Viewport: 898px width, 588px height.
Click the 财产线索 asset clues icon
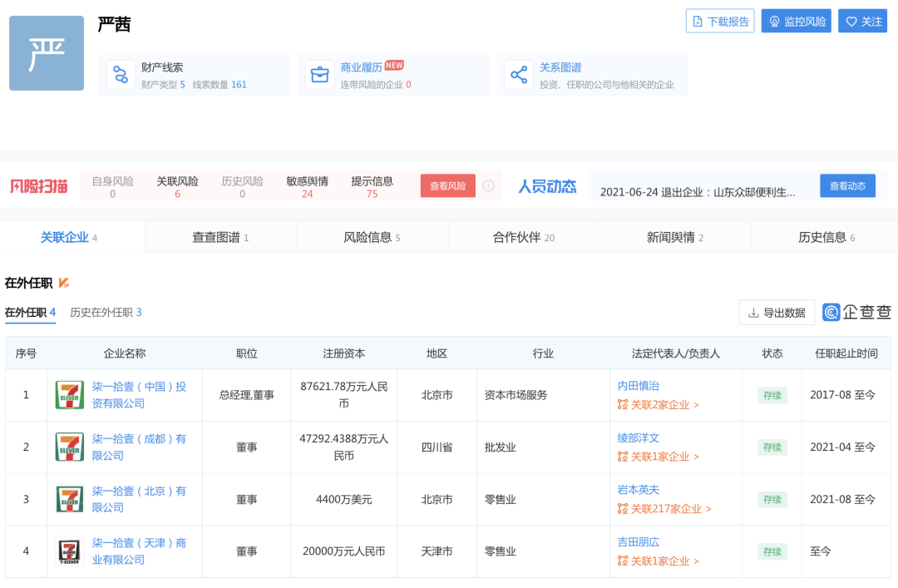click(121, 76)
